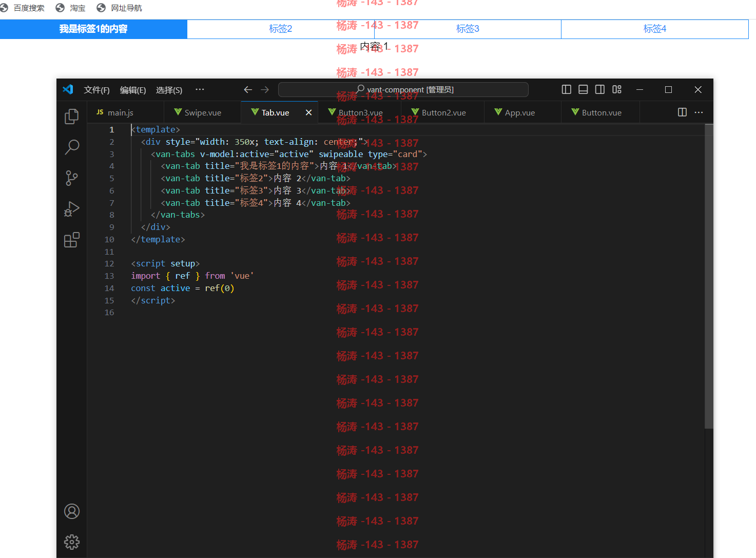
Task: Click the globe icon beside 淘宝
Action: tap(60, 8)
